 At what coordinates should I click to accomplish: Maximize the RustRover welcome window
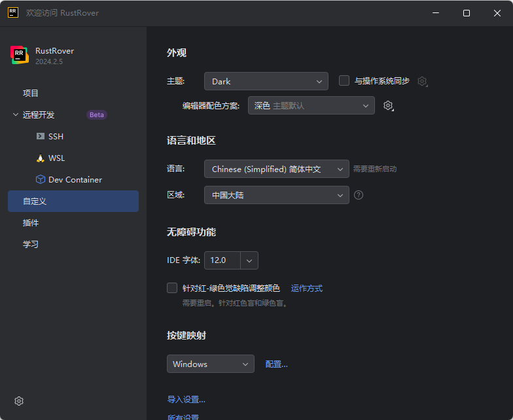[x=467, y=13]
